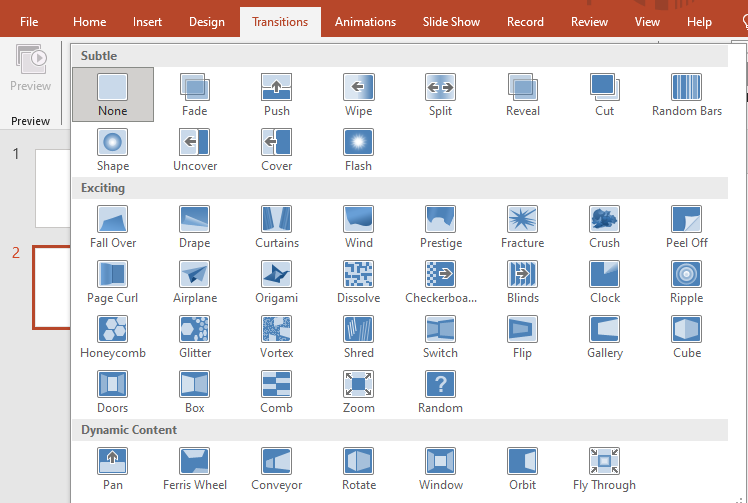Apply the Fade transition
Image resolution: width=748 pixels, height=503 pixels.
pyautogui.click(x=195, y=94)
